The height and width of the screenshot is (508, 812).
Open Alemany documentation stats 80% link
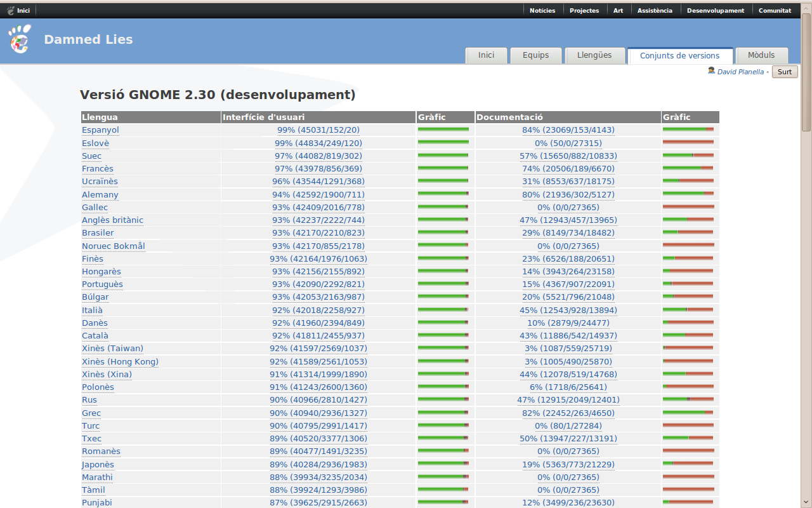pyautogui.click(x=568, y=194)
